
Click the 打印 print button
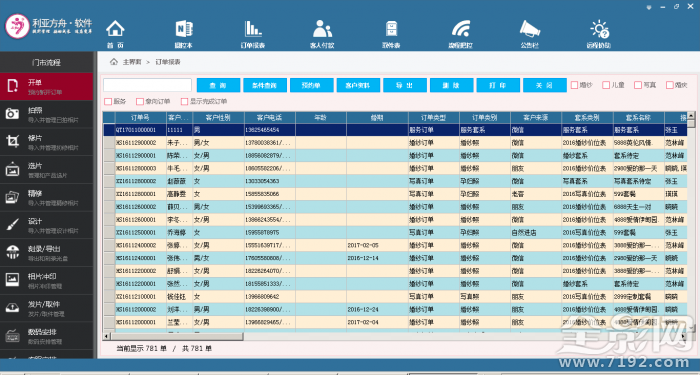[498, 85]
